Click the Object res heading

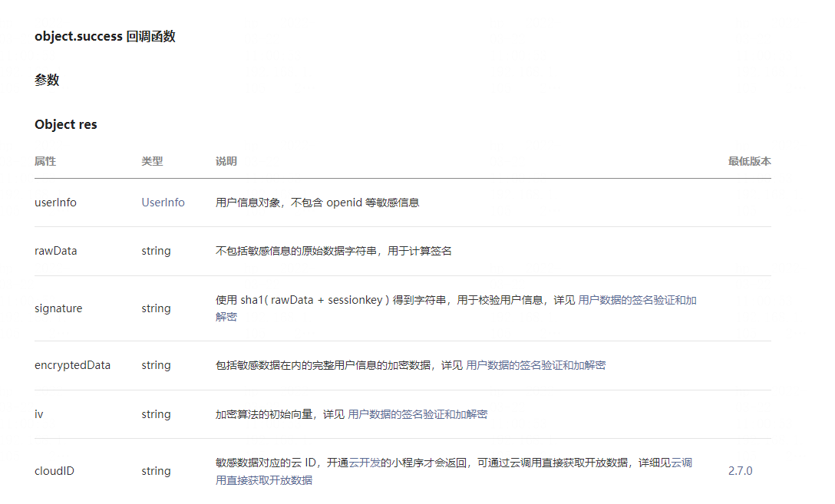[x=64, y=124]
